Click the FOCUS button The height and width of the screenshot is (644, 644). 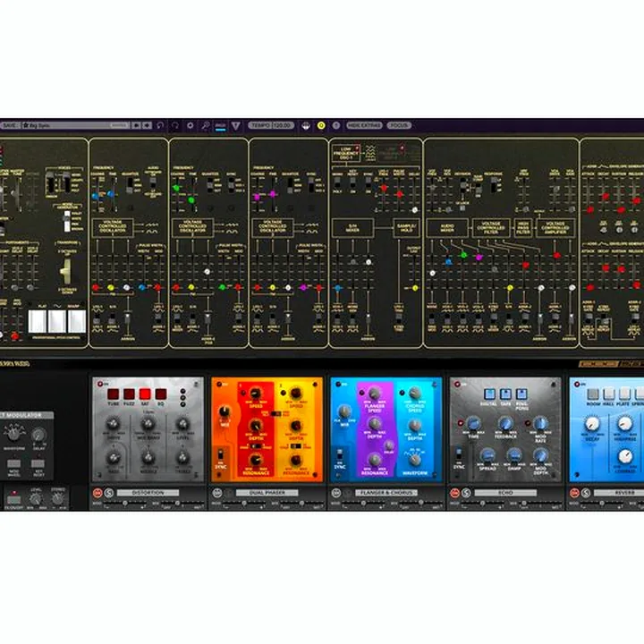[x=399, y=125]
